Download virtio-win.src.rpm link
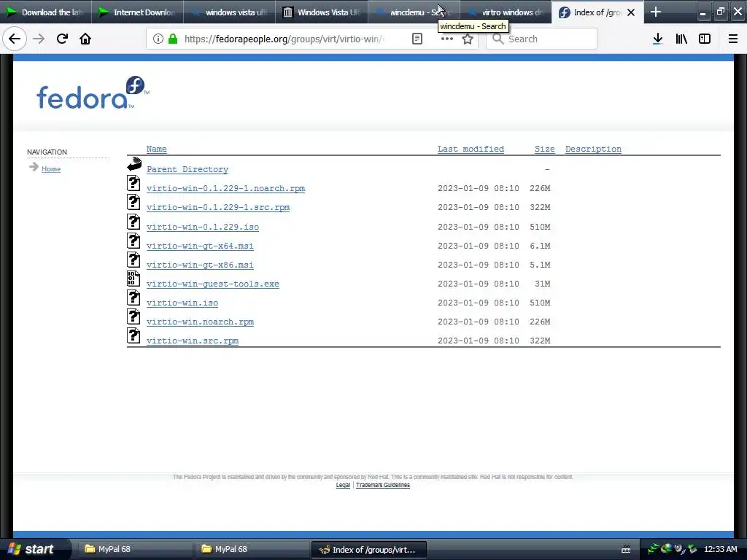Screen dimensions: 747x560 [193, 341]
